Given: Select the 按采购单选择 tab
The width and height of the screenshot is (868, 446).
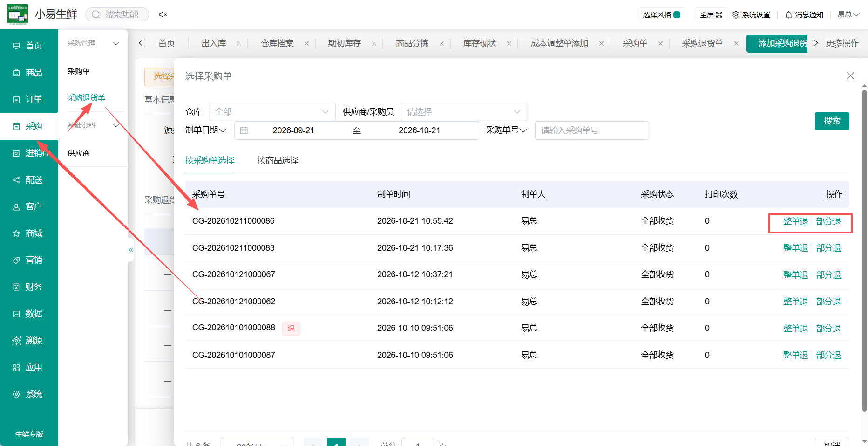Looking at the screenshot, I should pos(210,160).
